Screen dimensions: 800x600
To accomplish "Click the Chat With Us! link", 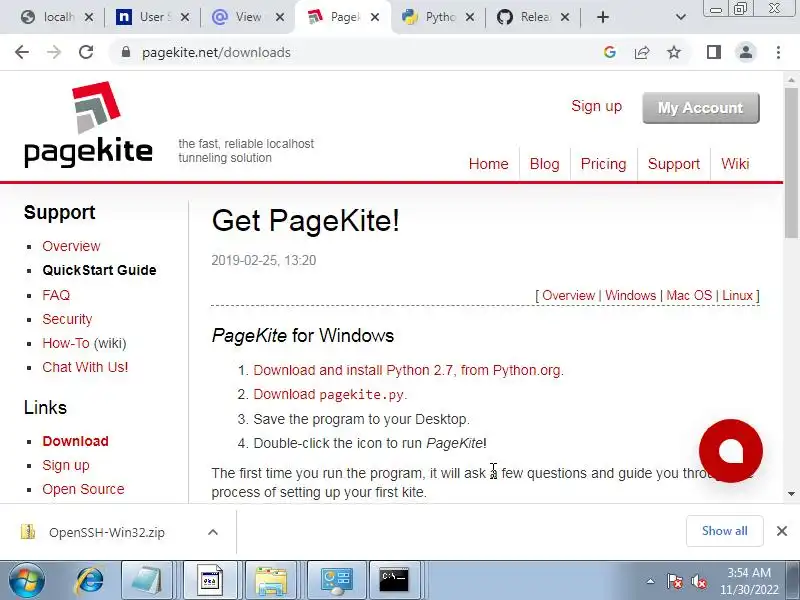I will 85,367.
